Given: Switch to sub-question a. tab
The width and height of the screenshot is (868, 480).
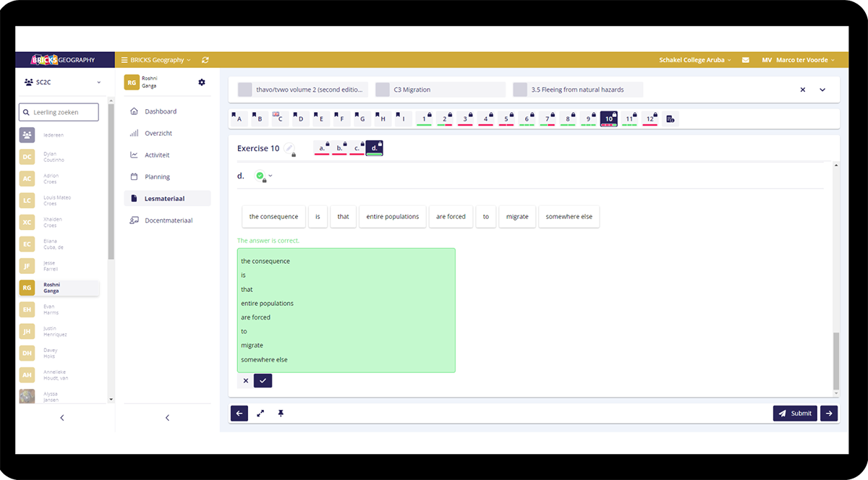Looking at the screenshot, I should [x=322, y=148].
